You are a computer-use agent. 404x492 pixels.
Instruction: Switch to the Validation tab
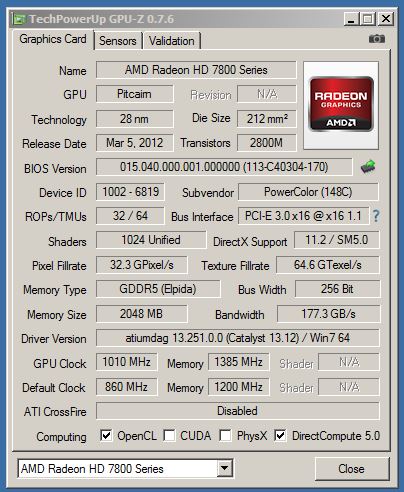tap(172, 41)
